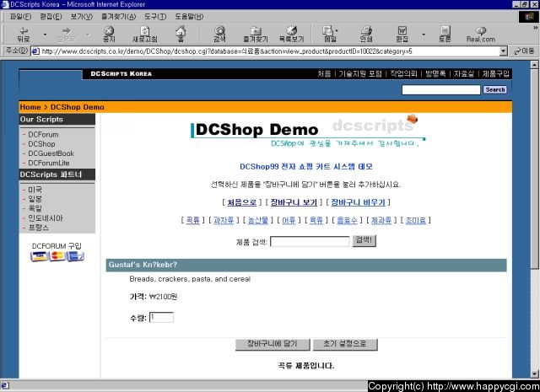Open the History (목록보기) toolbar icon

click(291, 34)
